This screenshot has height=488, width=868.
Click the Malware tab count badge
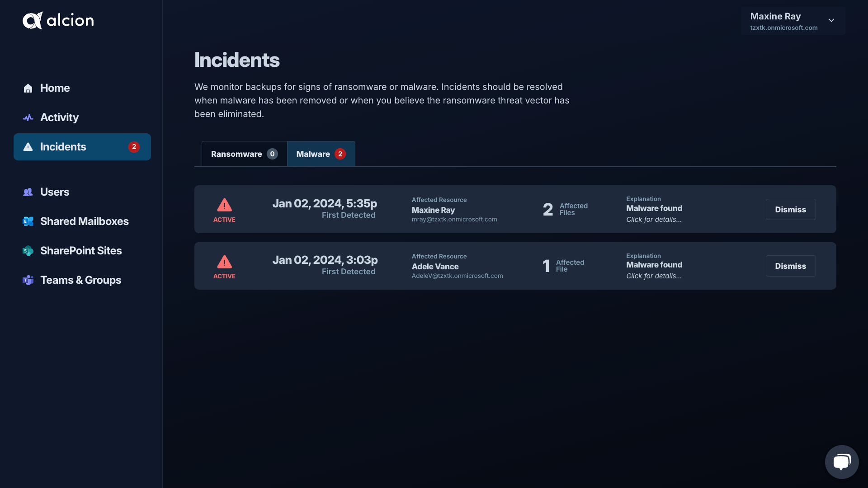click(340, 154)
